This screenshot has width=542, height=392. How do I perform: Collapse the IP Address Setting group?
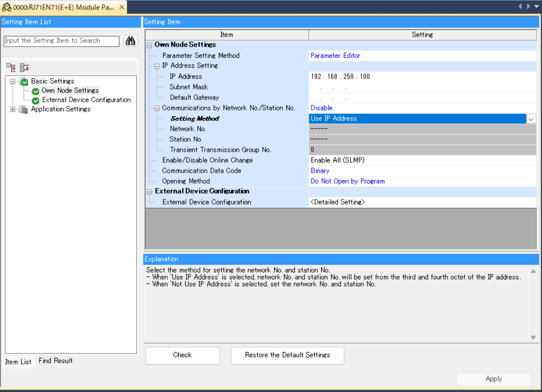(157, 66)
